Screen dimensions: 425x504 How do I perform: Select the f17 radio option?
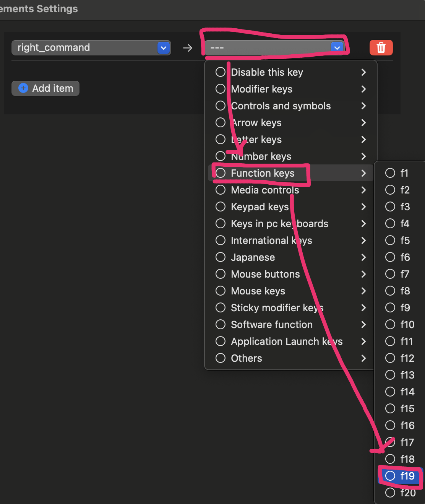pyautogui.click(x=390, y=442)
